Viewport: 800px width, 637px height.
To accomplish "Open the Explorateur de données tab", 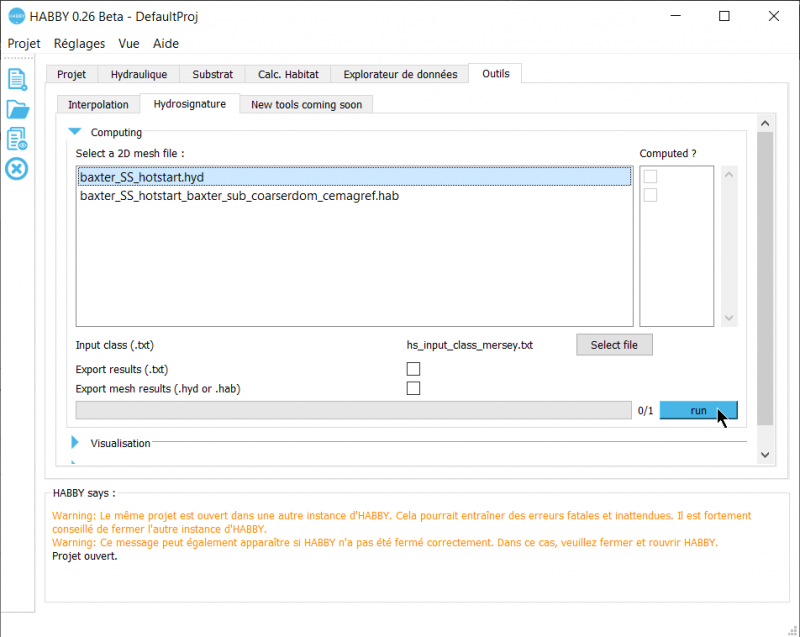I will pos(400,74).
